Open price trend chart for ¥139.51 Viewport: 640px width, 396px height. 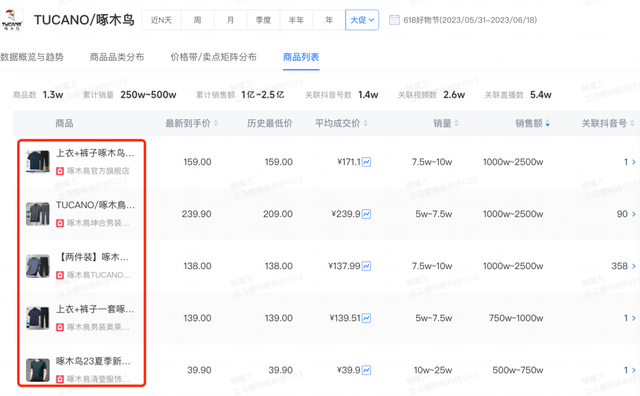tap(367, 318)
